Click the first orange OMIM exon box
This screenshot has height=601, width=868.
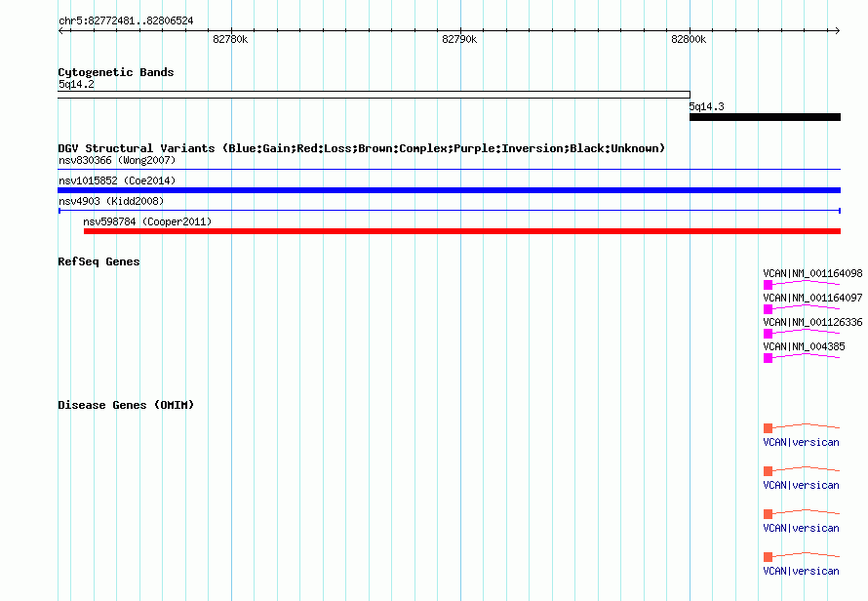tap(768, 428)
